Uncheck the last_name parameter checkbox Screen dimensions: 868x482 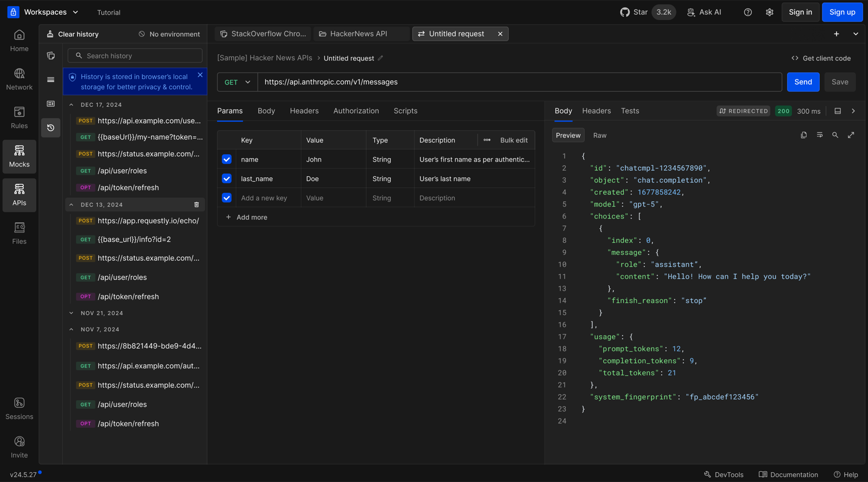pos(227,178)
